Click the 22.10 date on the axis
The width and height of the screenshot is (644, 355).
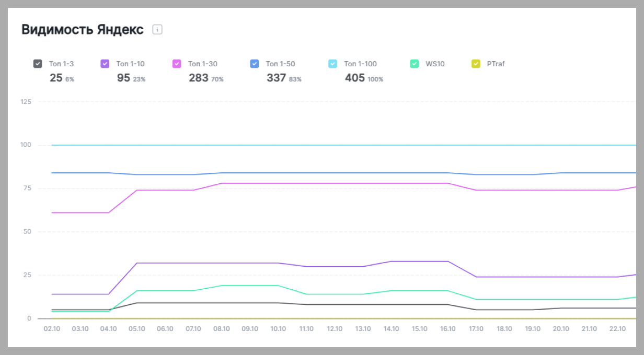point(618,329)
